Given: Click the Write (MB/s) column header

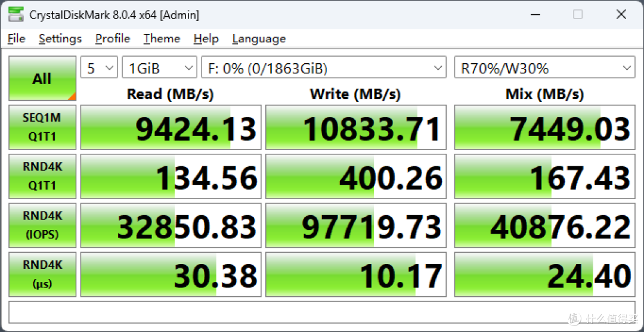Looking at the screenshot, I should (355, 94).
